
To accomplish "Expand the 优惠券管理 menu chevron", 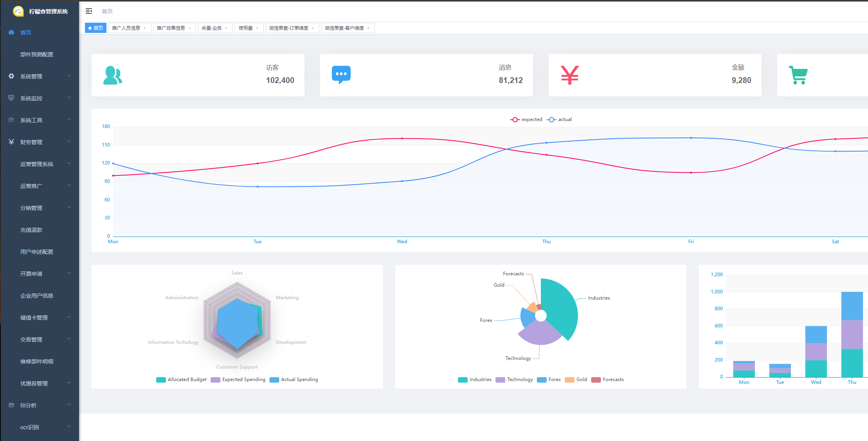I will [69, 383].
